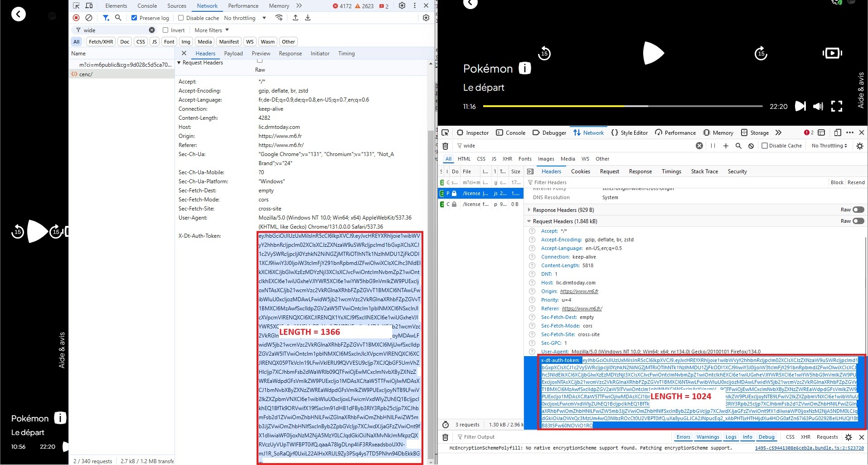Viewport: 868px width, 465px height.
Task: Open the Cookies tab in Firefox
Action: (x=580, y=171)
